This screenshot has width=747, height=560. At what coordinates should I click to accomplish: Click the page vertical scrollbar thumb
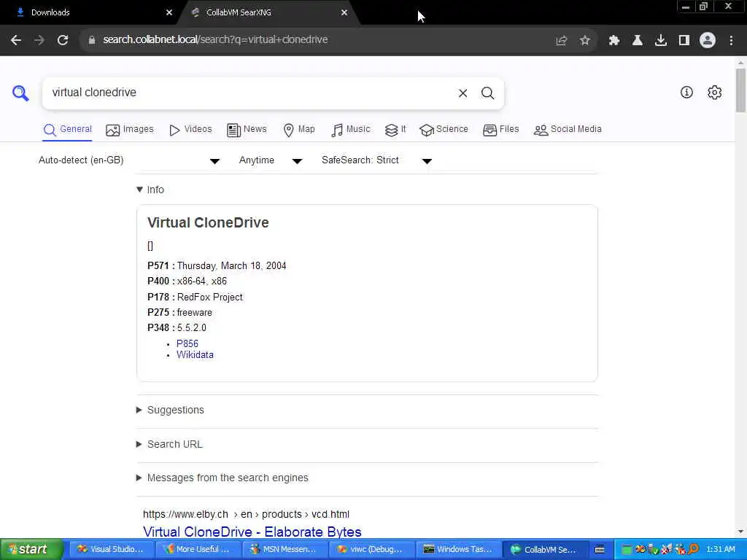(740, 90)
